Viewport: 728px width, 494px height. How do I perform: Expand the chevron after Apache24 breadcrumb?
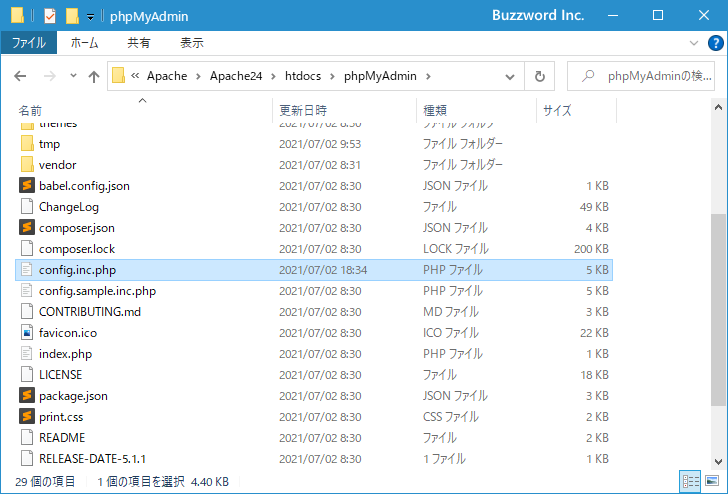(273, 76)
